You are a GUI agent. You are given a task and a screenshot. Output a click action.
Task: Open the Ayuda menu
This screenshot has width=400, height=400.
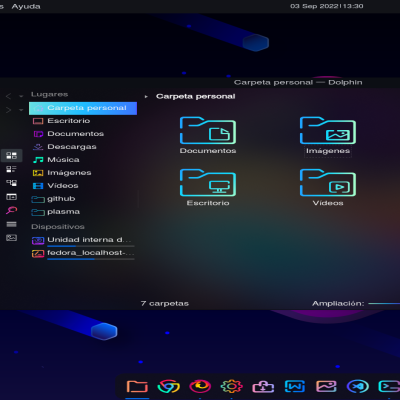point(26,6)
